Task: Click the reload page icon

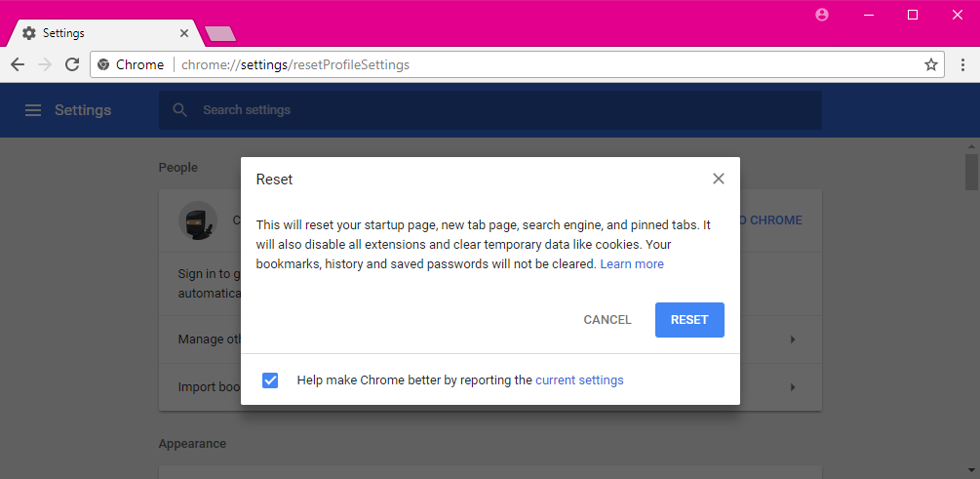Action: 72,64
